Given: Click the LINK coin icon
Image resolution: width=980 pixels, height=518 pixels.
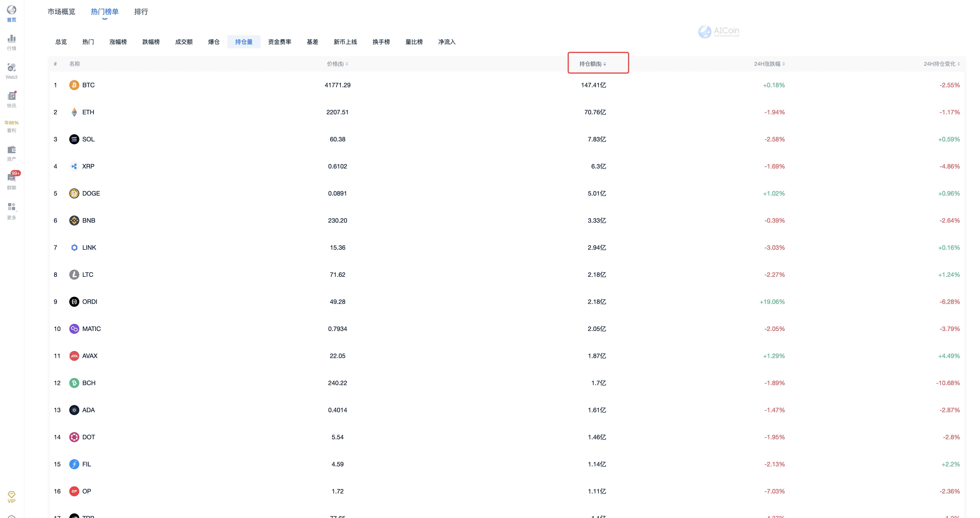Looking at the screenshot, I should [74, 248].
